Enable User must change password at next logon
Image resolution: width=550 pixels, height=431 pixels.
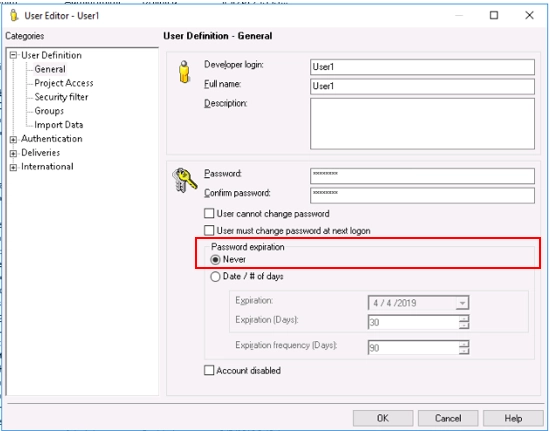pyautogui.click(x=209, y=230)
